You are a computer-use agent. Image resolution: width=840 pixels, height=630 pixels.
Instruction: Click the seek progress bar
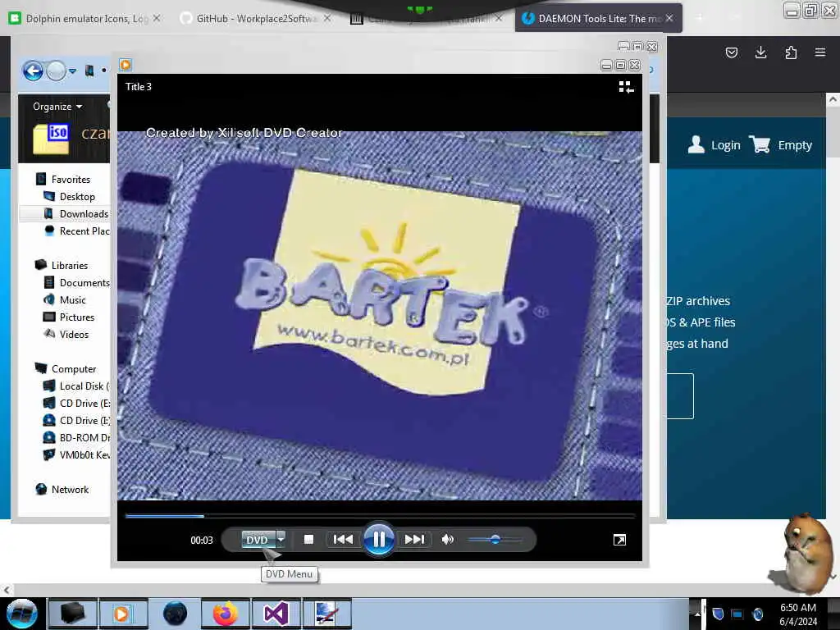pos(380,516)
